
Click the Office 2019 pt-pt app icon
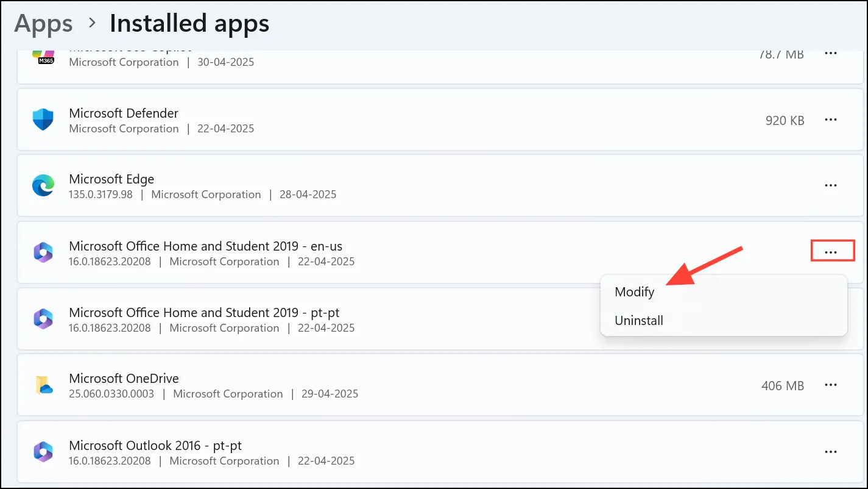pyautogui.click(x=43, y=318)
